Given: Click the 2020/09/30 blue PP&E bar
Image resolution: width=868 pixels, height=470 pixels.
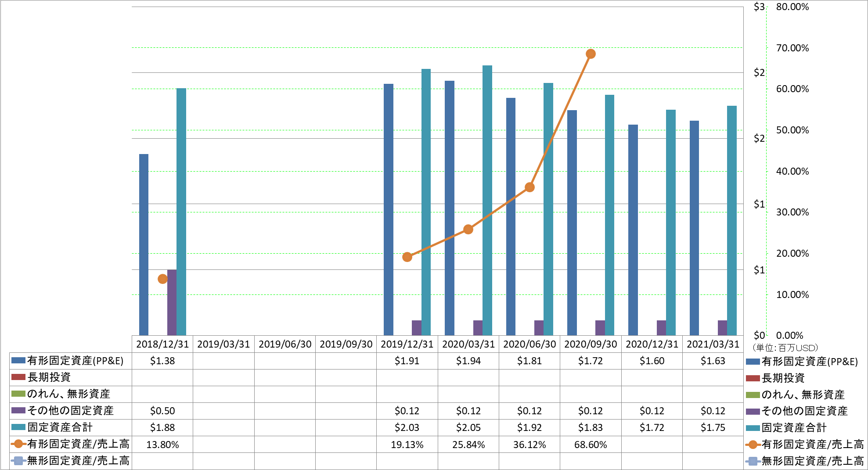Looking at the screenshot, I should (x=572, y=223).
